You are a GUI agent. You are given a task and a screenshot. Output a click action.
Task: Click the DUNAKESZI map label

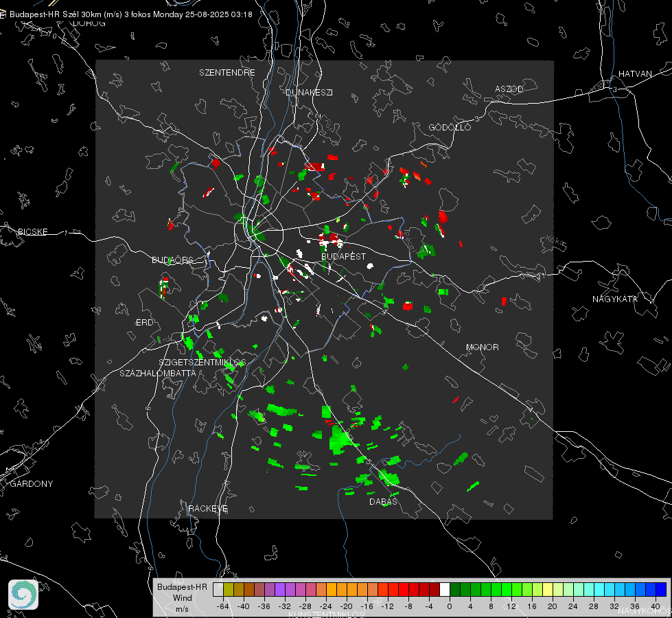309,92
